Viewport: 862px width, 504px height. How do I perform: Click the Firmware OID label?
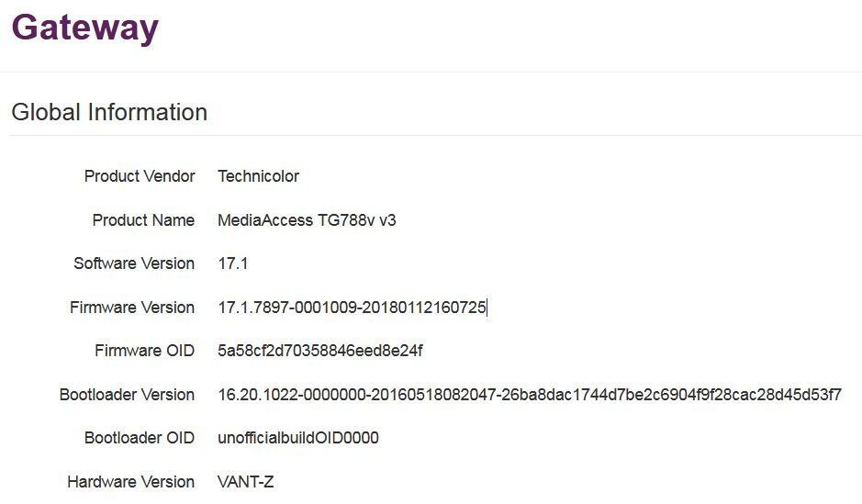pos(144,351)
